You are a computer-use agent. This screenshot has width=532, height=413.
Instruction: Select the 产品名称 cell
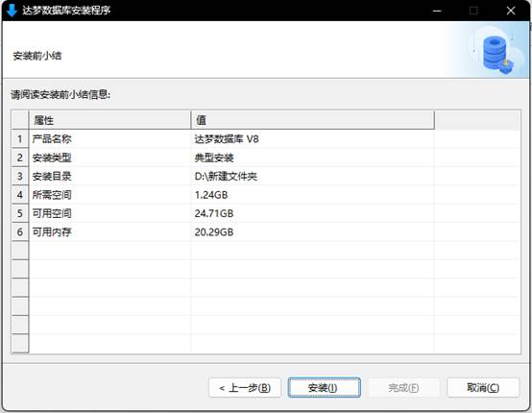coord(109,139)
